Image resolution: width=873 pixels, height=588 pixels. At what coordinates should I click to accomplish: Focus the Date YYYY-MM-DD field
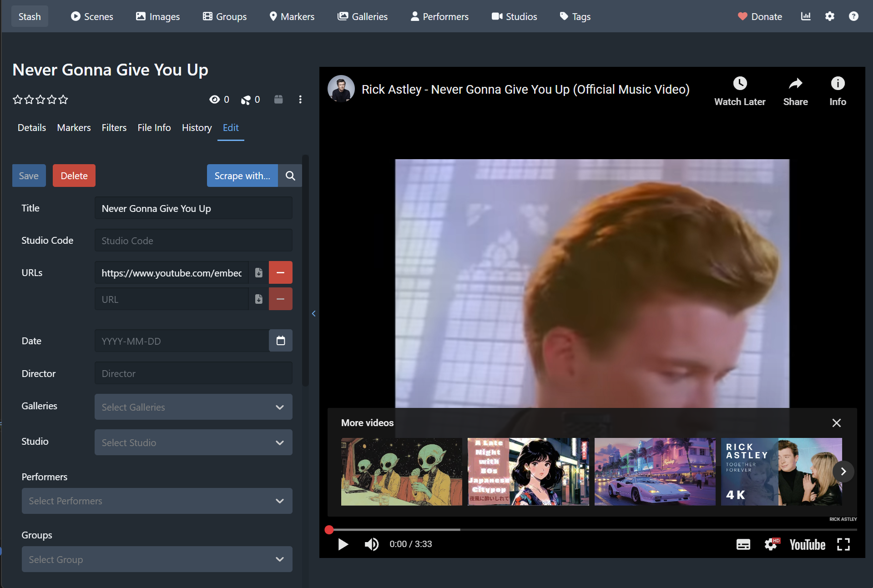(x=182, y=341)
